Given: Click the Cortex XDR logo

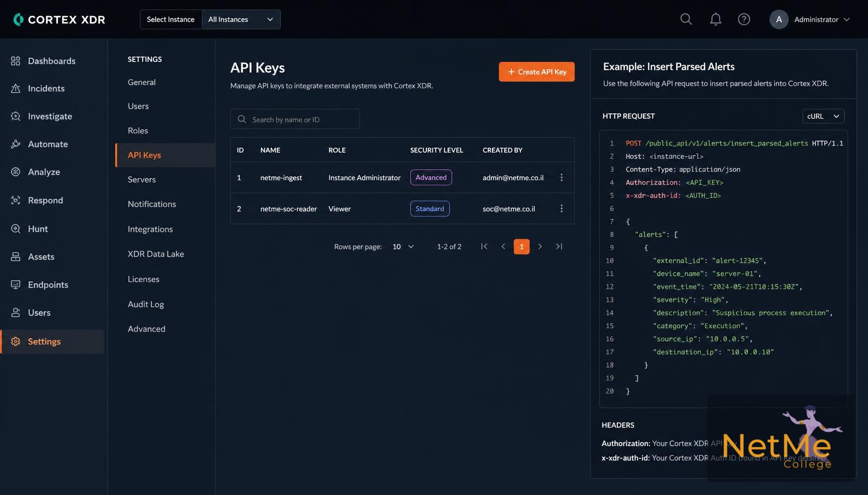Looking at the screenshot, I should pyautogui.click(x=59, y=20).
